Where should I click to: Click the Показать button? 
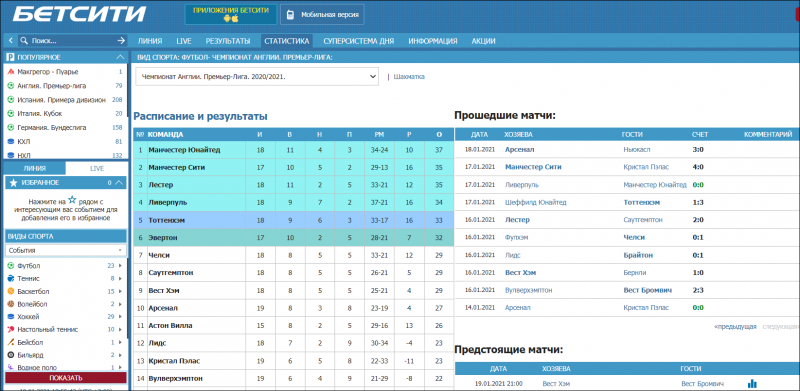(x=66, y=378)
